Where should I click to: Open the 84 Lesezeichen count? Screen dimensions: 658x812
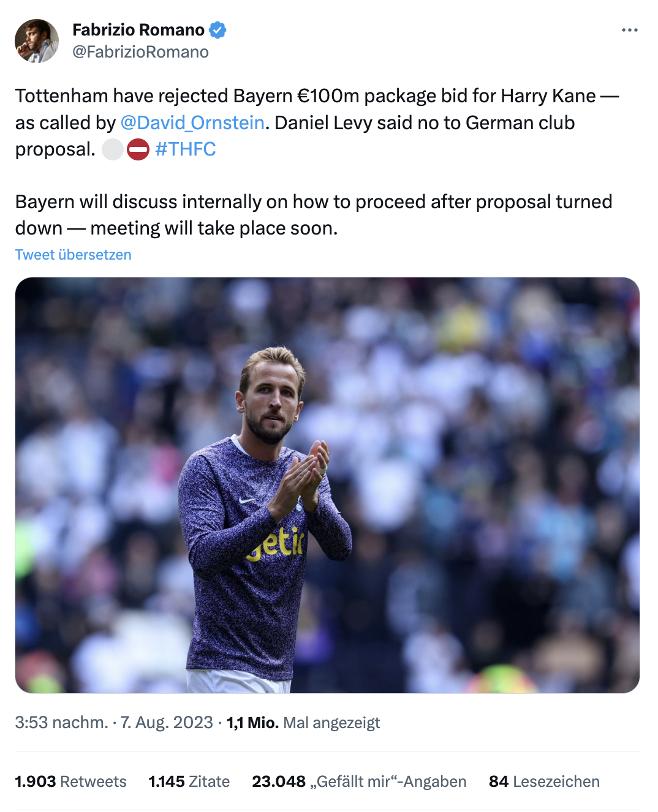544,781
